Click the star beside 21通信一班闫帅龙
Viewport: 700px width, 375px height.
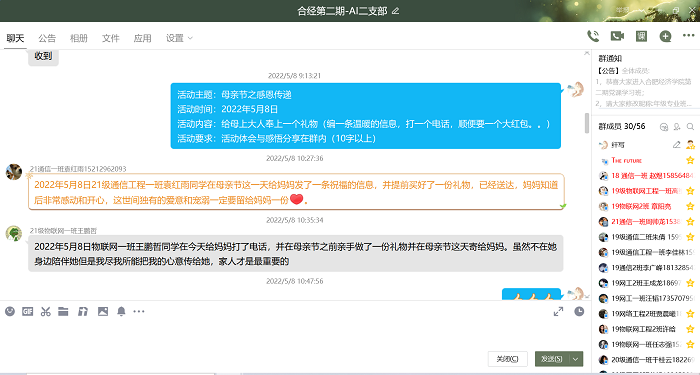690,221
